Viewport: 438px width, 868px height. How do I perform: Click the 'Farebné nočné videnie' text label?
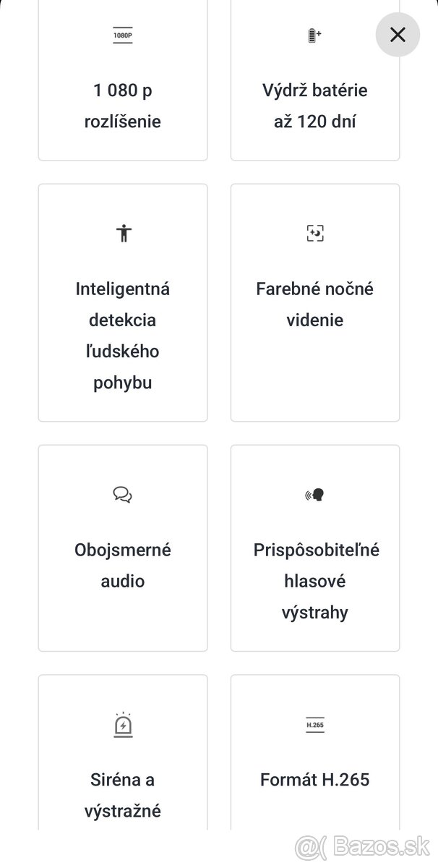(315, 304)
